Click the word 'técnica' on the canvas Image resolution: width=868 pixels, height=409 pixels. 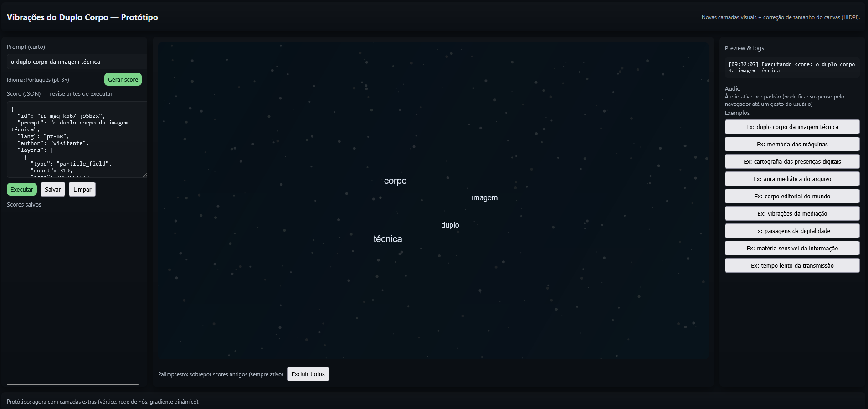388,239
